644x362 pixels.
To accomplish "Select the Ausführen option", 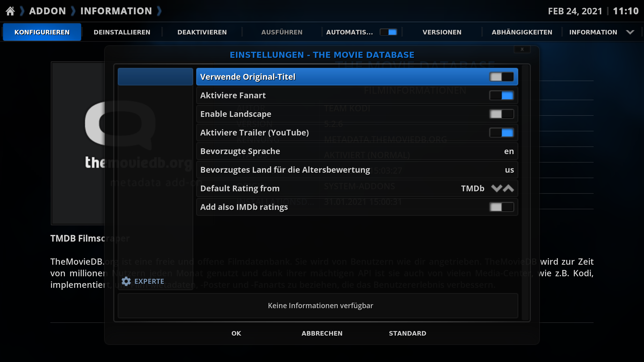I will [282, 32].
